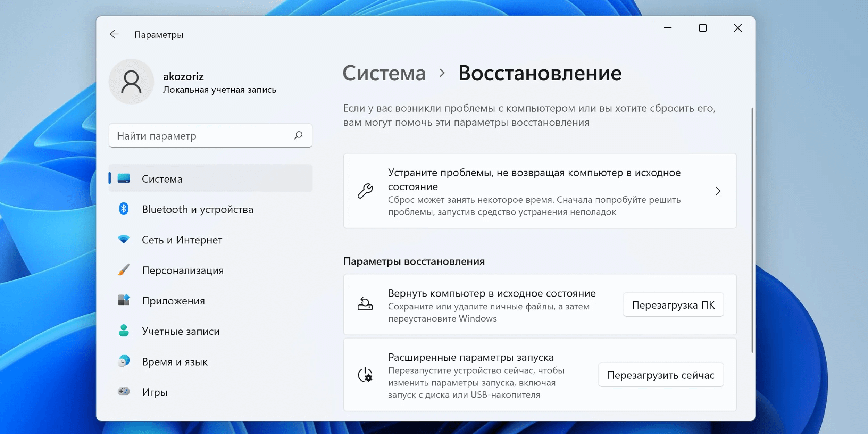Click the advanced startup power icon
The image size is (868, 434).
click(365, 375)
